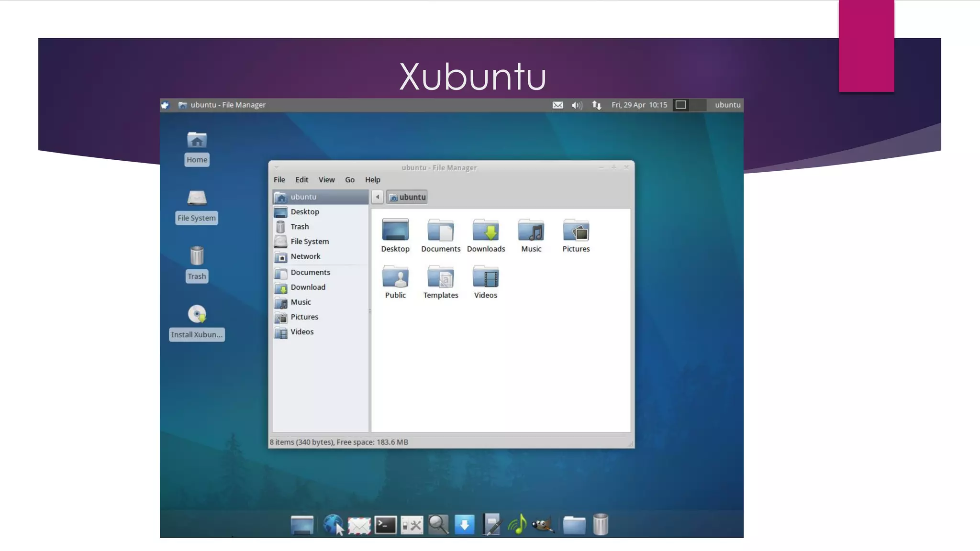Screen dimensions: 980x551
Task: Click the ubuntu path button in the location bar
Action: pos(407,197)
